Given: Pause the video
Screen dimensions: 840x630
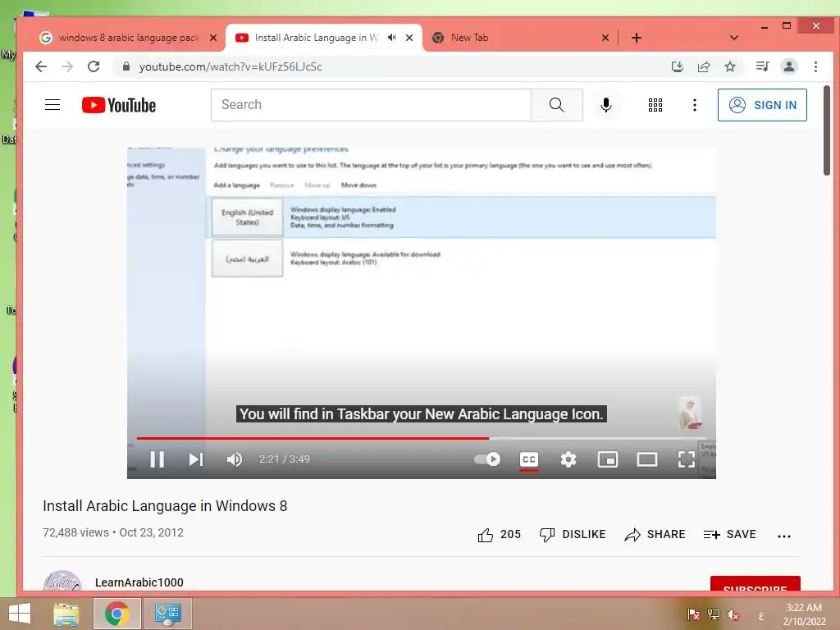Looking at the screenshot, I should tap(157, 459).
